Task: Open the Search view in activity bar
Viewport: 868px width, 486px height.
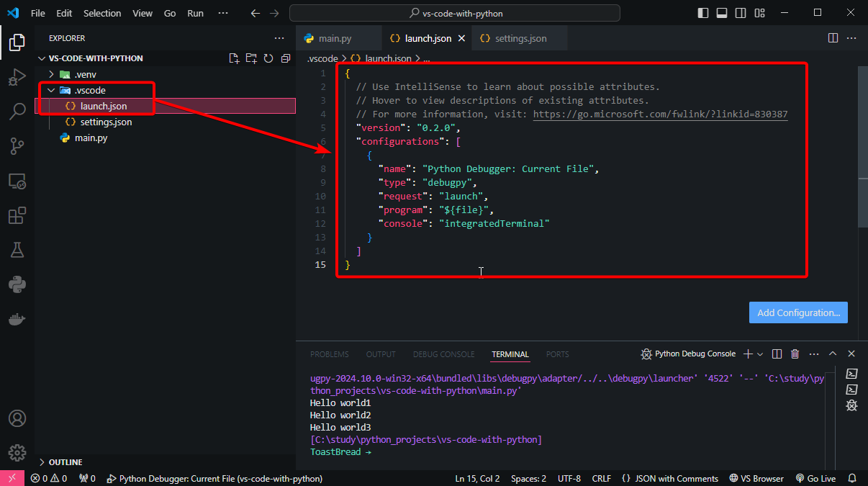Action: 17,112
